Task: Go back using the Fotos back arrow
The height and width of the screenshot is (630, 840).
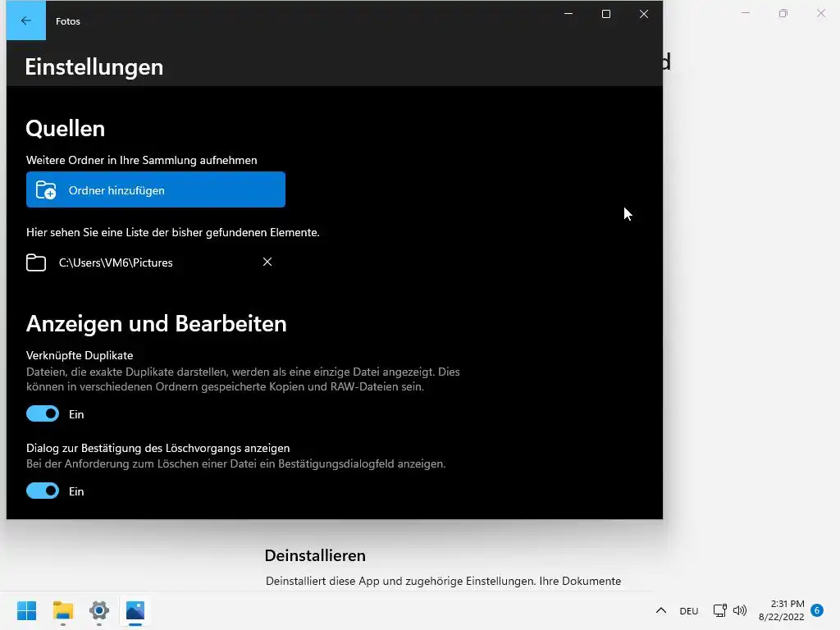Action: pos(25,21)
